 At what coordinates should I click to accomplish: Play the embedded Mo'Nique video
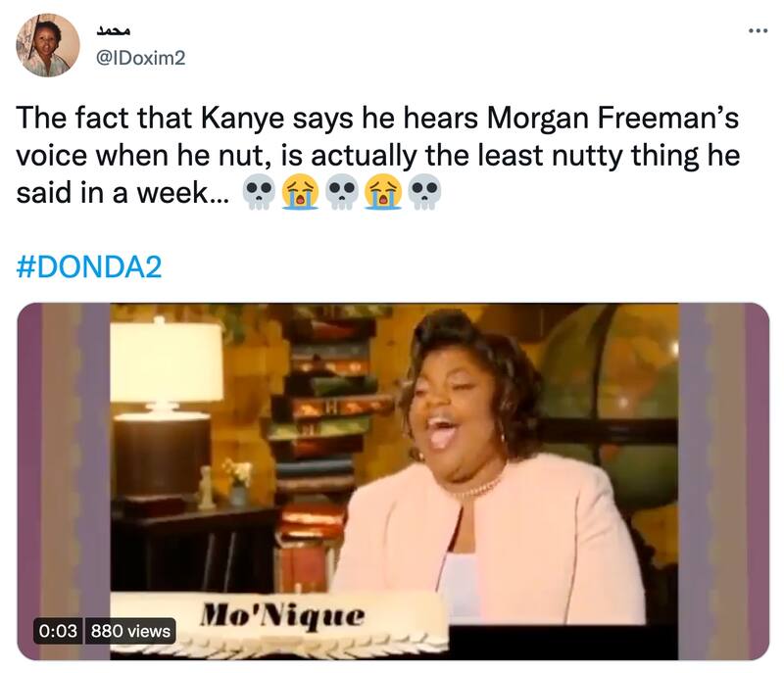(x=392, y=480)
